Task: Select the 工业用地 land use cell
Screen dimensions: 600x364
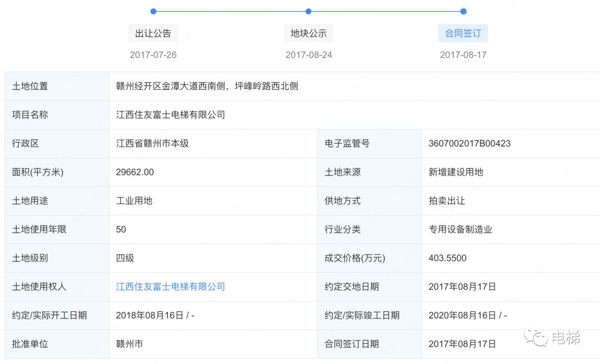Action: 129,201
